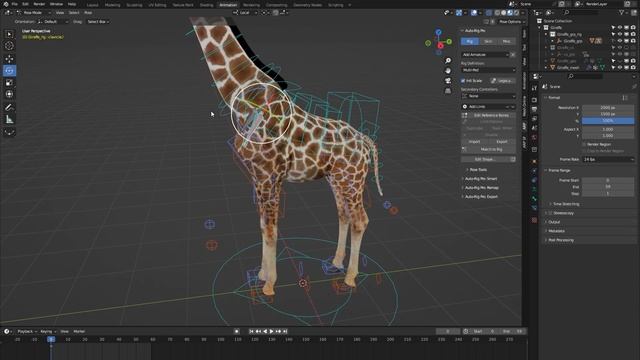
Task: Open the Pose Mode dropdown
Action: point(35,13)
